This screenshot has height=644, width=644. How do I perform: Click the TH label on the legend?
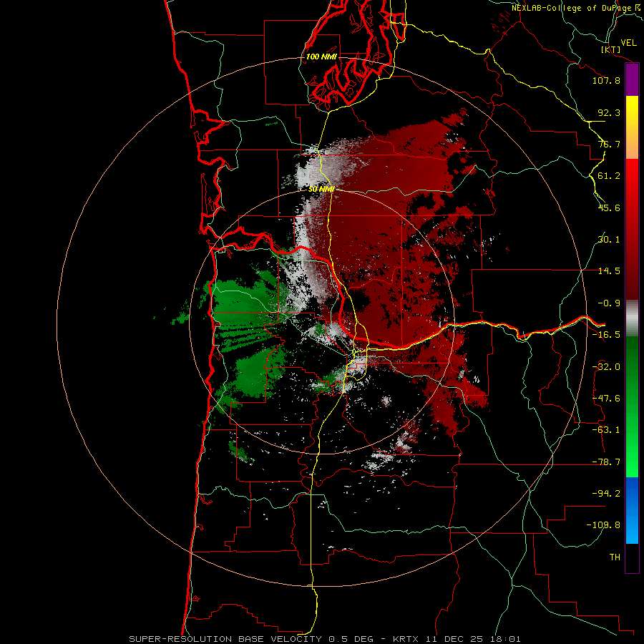tap(615, 557)
